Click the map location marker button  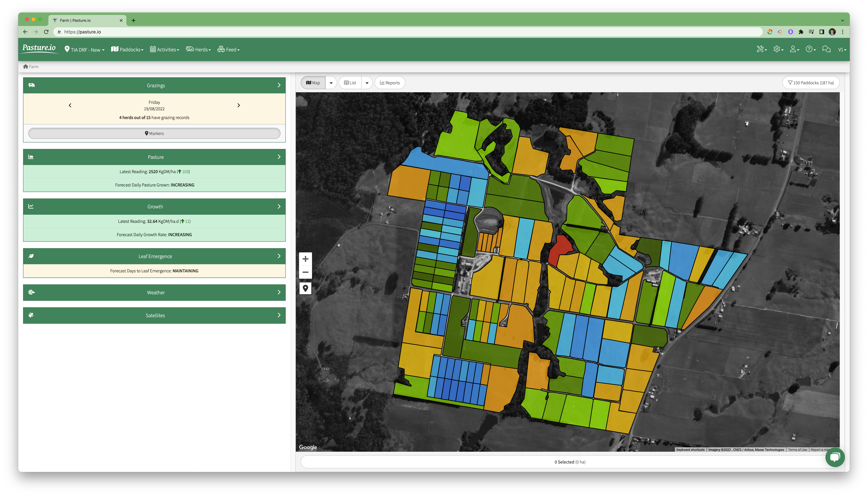[306, 288]
